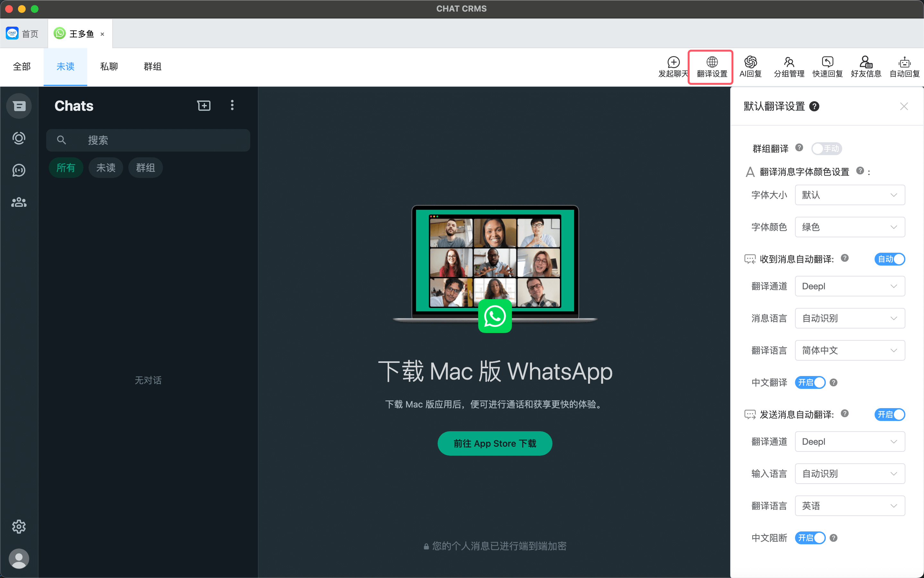Open the Communities icon in sidebar

click(19, 202)
